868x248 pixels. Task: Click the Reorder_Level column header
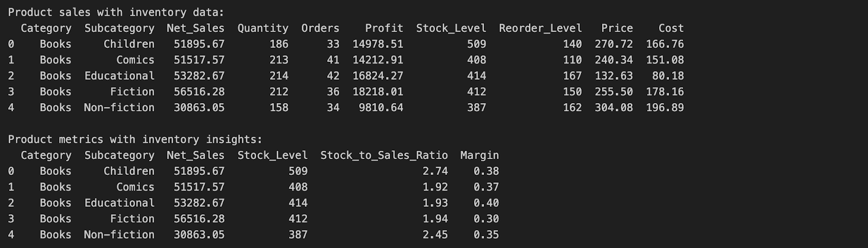tap(540, 28)
